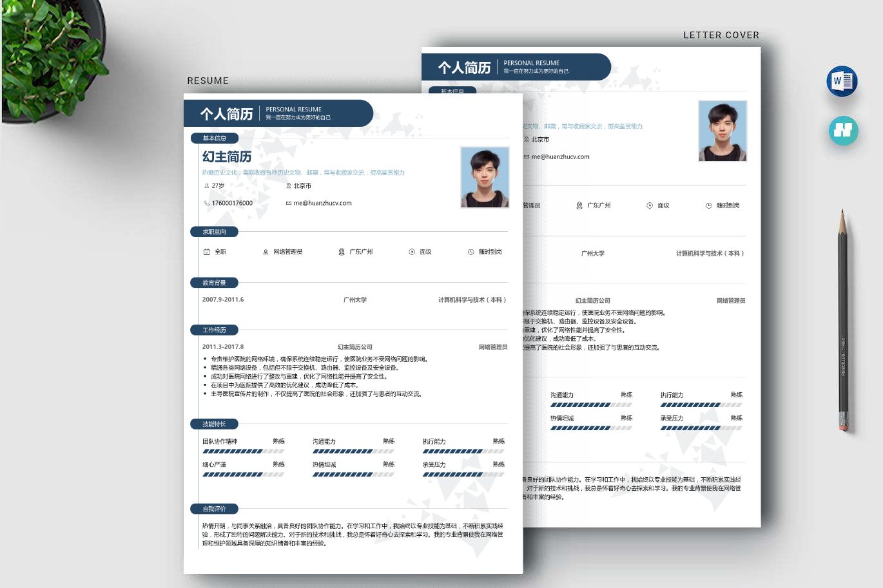
Task: Click the 热情坦诚 skill bar on the front resume
Action: (353, 475)
